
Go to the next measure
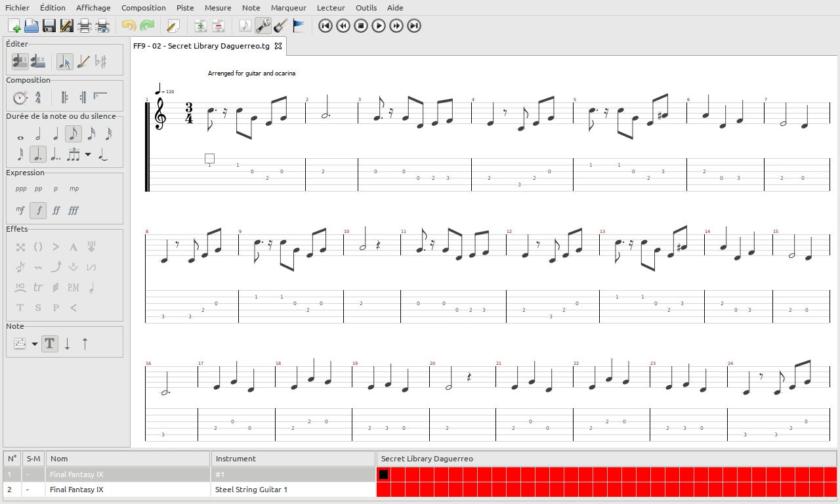pyautogui.click(x=396, y=26)
